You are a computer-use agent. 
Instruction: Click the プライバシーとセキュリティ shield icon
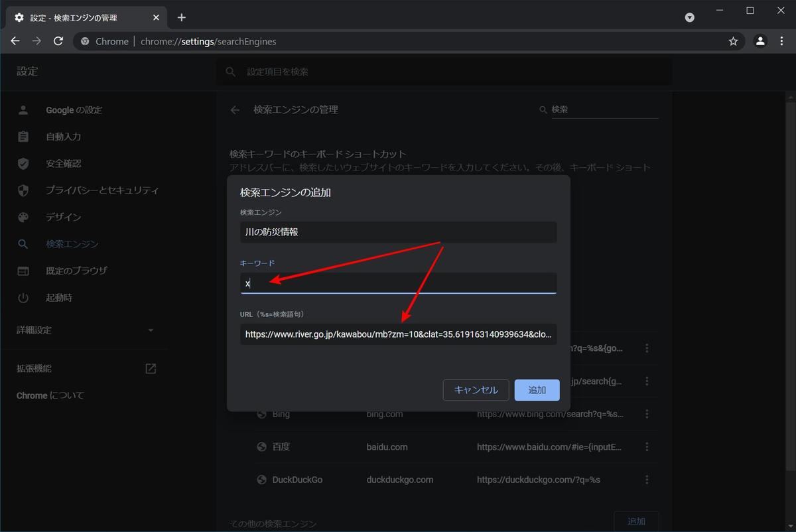(23, 190)
